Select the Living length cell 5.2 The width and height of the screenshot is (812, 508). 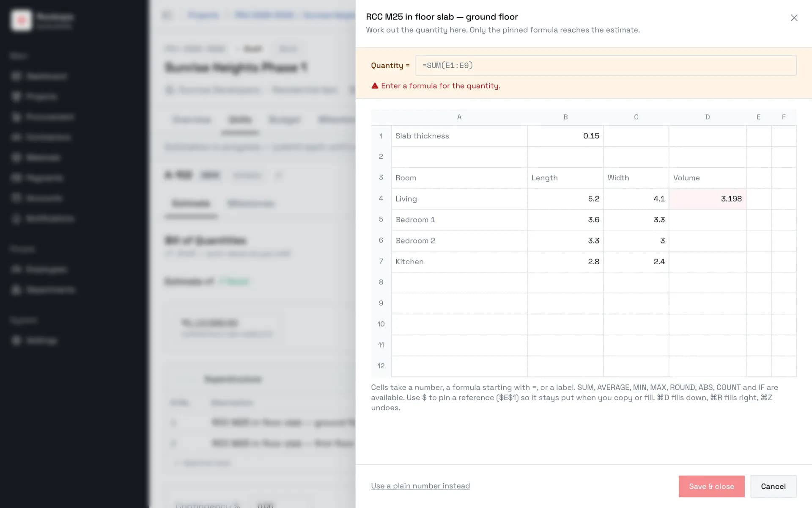(x=565, y=199)
